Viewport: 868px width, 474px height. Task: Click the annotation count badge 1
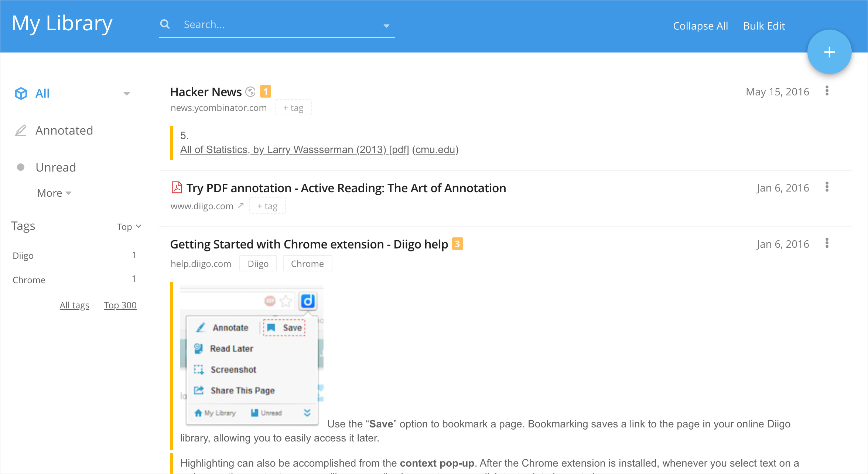pyautogui.click(x=265, y=91)
